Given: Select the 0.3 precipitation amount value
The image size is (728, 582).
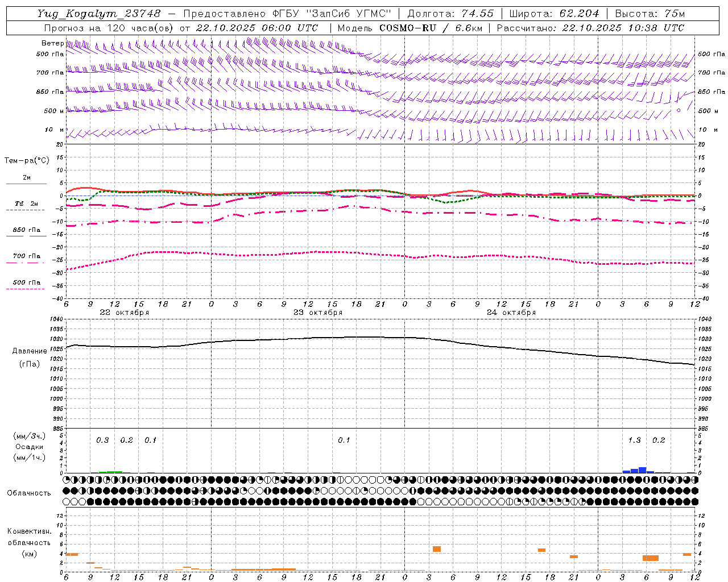Looking at the screenshot, I should click(102, 440).
